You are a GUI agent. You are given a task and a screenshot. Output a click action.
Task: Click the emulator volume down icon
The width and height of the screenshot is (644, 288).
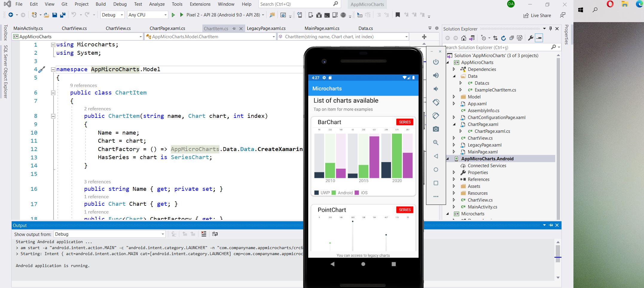click(x=436, y=89)
